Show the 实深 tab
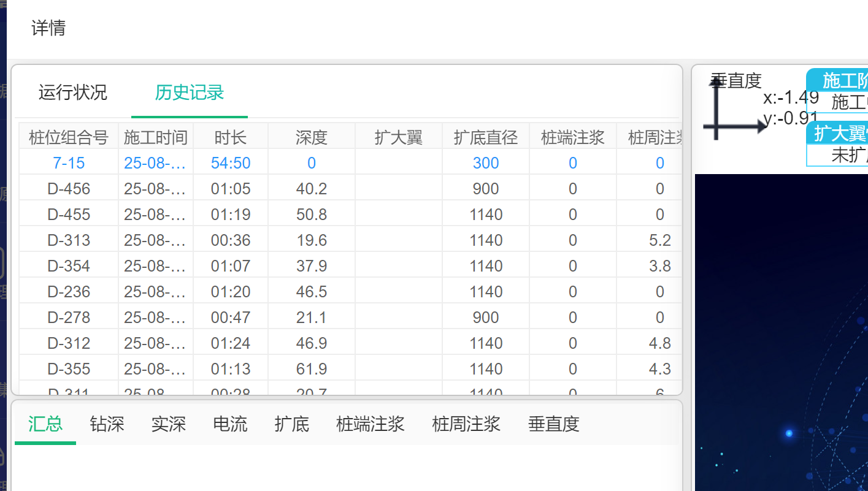The height and width of the screenshot is (491, 868). pos(168,424)
